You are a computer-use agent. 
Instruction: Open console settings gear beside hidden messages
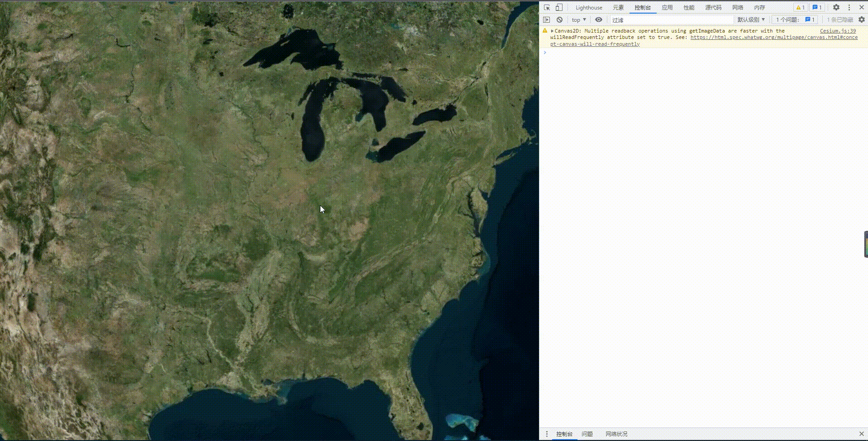pos(862,19)
